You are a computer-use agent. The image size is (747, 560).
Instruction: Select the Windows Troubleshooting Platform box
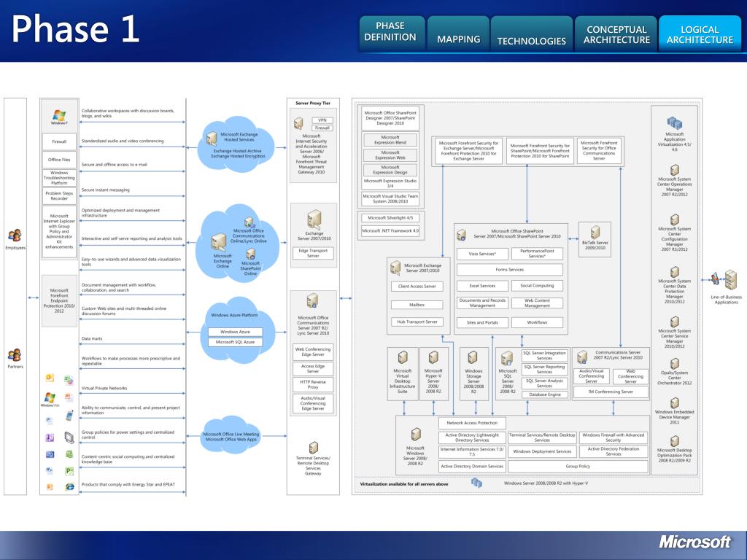click(x=59, y=178)
